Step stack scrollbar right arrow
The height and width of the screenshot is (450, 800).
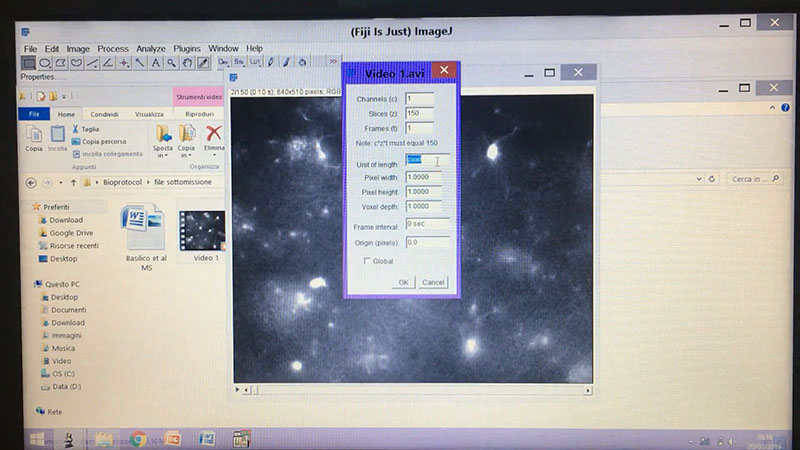(588, 391)
